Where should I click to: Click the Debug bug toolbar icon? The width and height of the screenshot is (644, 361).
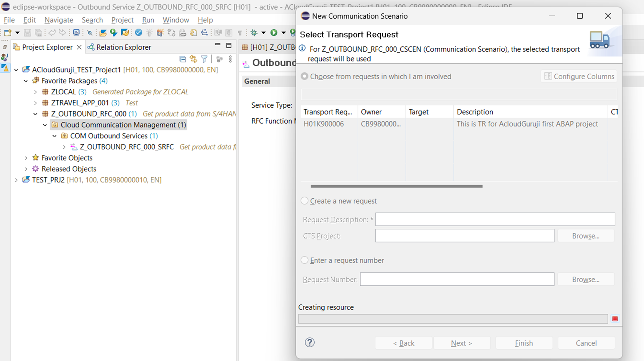(254, 33)
